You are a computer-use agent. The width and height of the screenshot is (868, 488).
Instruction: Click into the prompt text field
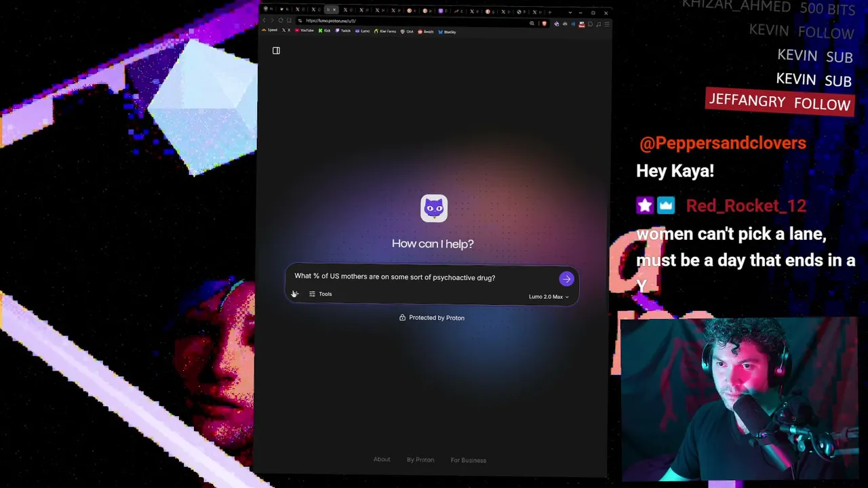click(424, 277)
